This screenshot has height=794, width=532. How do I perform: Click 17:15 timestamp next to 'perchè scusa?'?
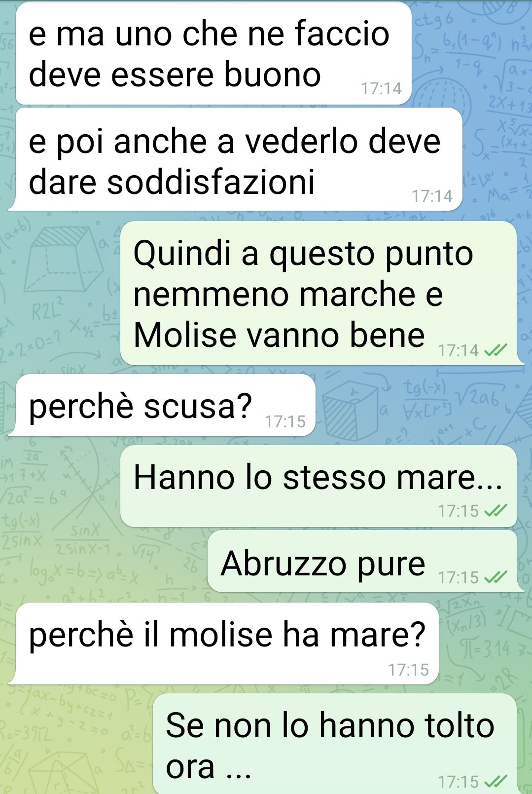[x=285, y=421]
